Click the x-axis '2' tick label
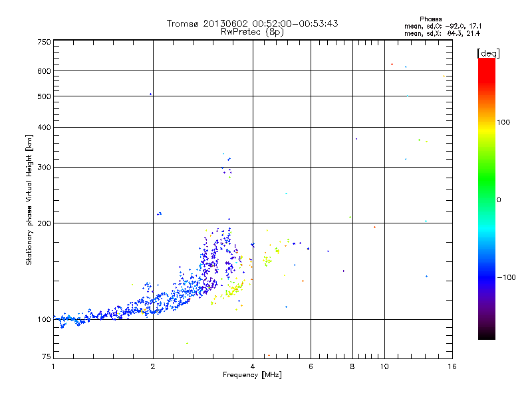The height and width of the screenshot is (399, 532). 153,366
